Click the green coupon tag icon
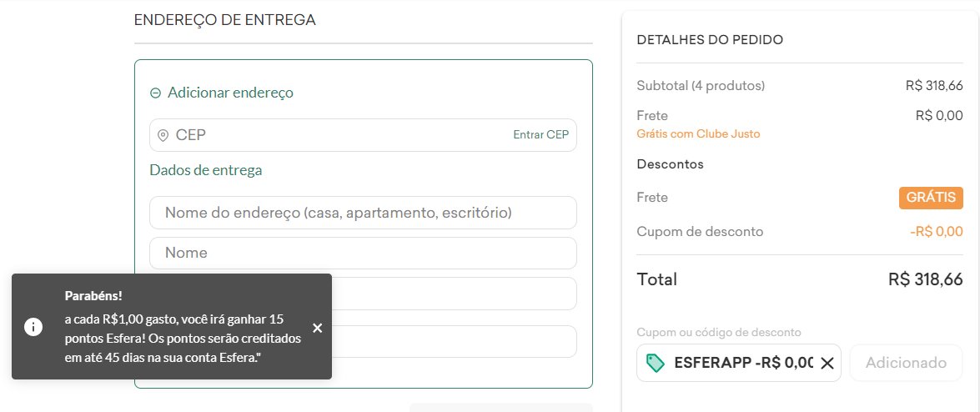 655,363
